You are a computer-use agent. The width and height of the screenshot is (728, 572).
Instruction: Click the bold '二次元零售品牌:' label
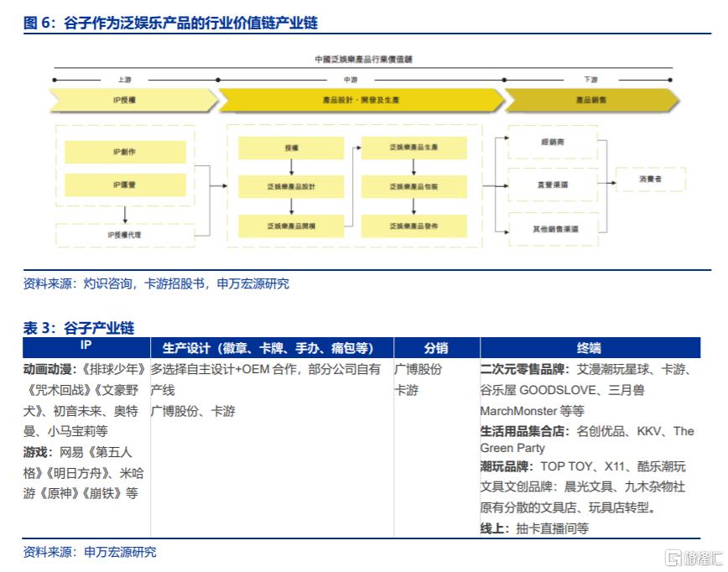(525, 370)
